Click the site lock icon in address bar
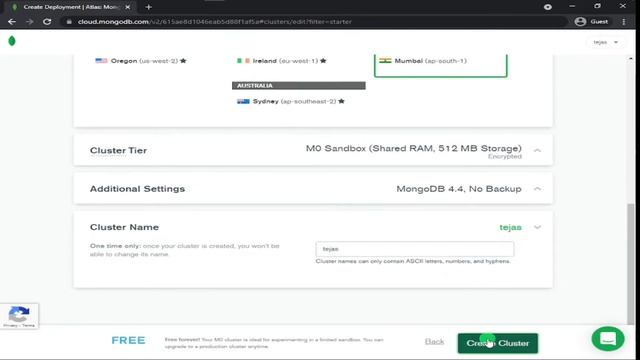This screenshot has height=360, width=640. tap(69, 22)
